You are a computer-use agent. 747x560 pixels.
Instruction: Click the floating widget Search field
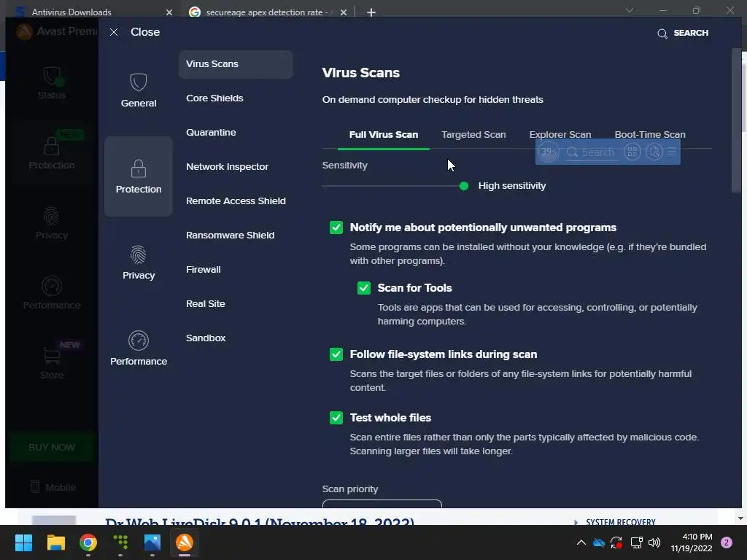591,152
